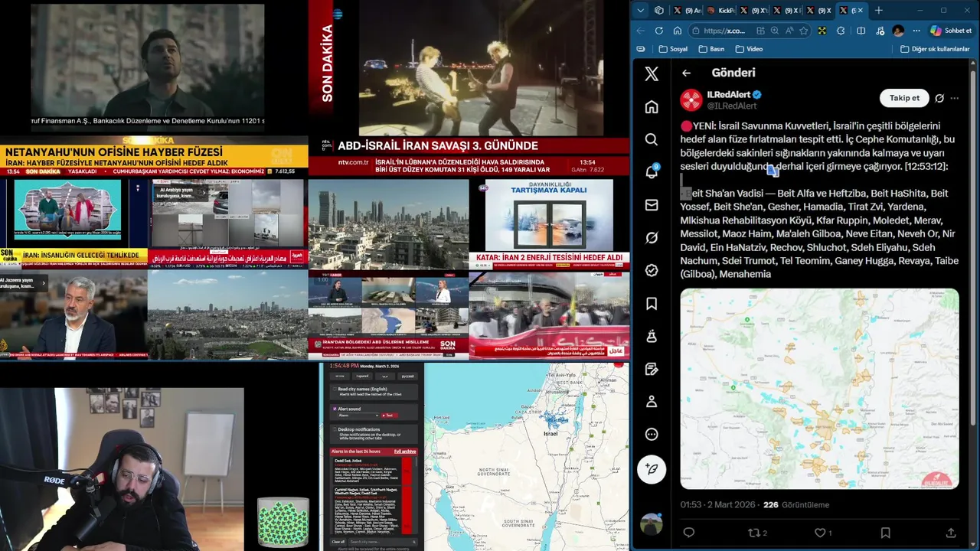Open the Alarm sound dropdown
980x551 pixels.
pyautogui.click(x=358, y=416)
